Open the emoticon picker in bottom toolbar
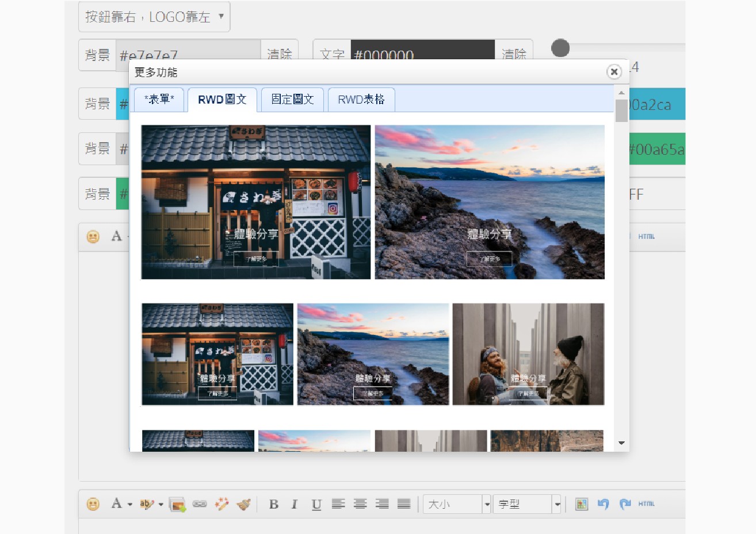 coord(93,504)
